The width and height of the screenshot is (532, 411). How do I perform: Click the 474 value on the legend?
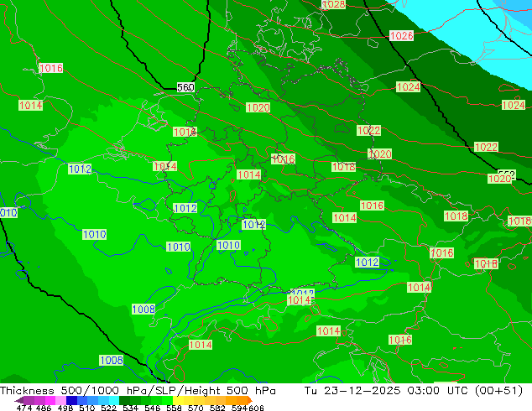tap(24, 408)
